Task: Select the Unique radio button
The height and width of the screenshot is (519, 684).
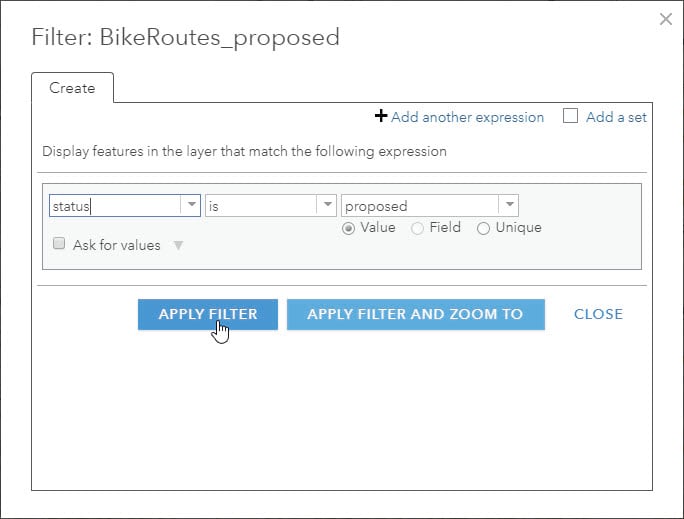Action: pos(483,228)
